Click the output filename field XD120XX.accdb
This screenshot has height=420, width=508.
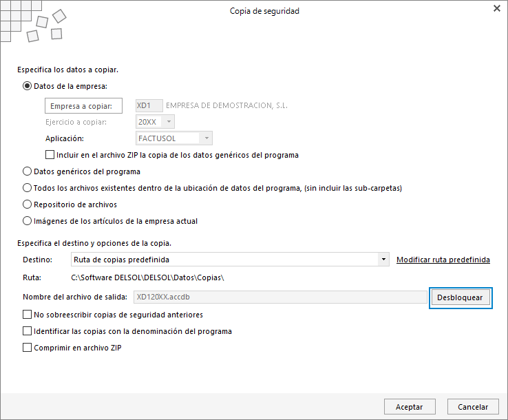tap(280, 297)
